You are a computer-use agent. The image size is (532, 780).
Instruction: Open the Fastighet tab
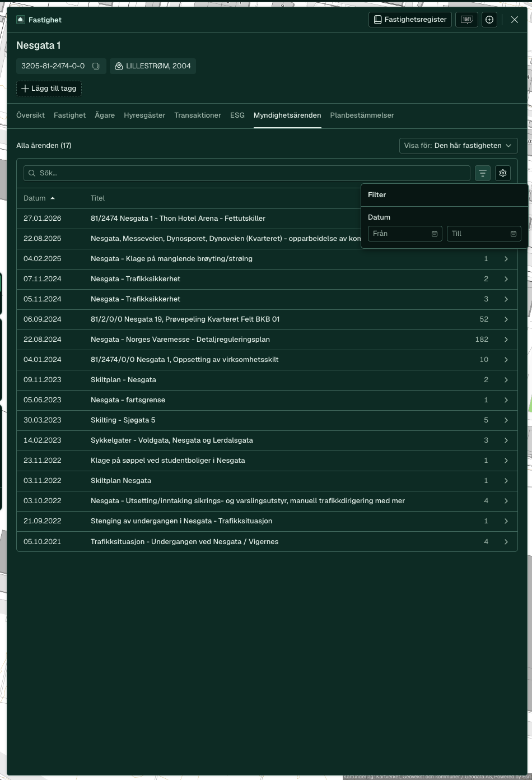70,115
